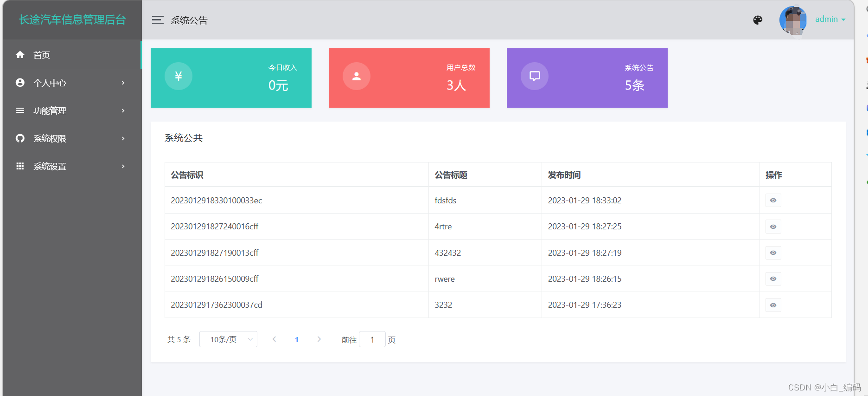Expand the 系统设置 chevron
This screenshot has height=396, width=868.
click(123, 166)
